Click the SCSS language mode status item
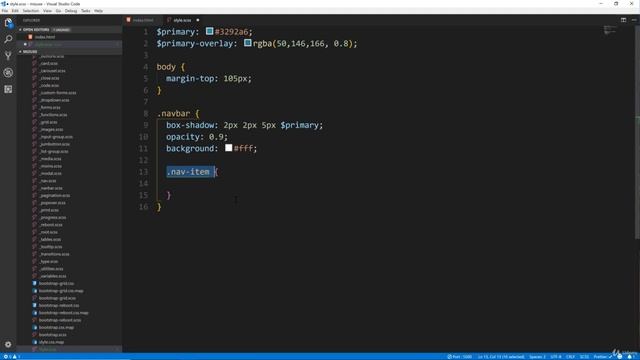This screenshot has width=640, height=360. point(584,357)
